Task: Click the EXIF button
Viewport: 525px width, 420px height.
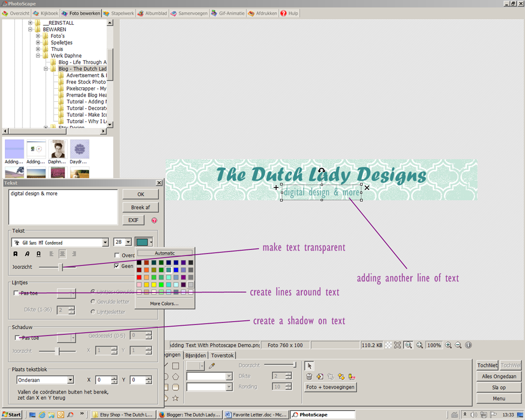Action: coord(133,220)
